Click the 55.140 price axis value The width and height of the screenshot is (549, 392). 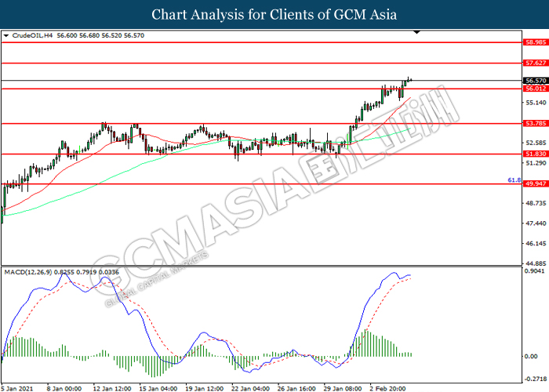(x=536, y=103)
